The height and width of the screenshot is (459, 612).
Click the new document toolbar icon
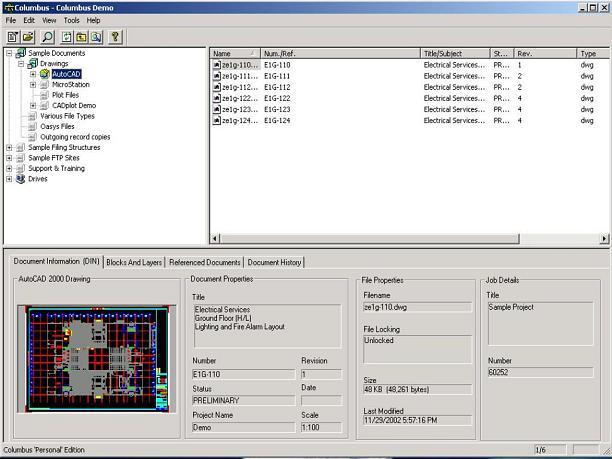[x=13, y=37]
